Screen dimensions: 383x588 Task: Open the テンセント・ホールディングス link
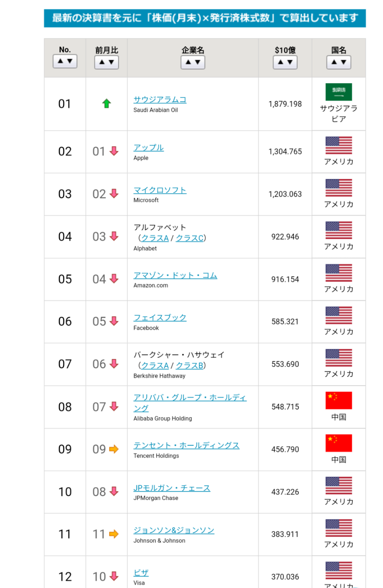click(186, 446)
